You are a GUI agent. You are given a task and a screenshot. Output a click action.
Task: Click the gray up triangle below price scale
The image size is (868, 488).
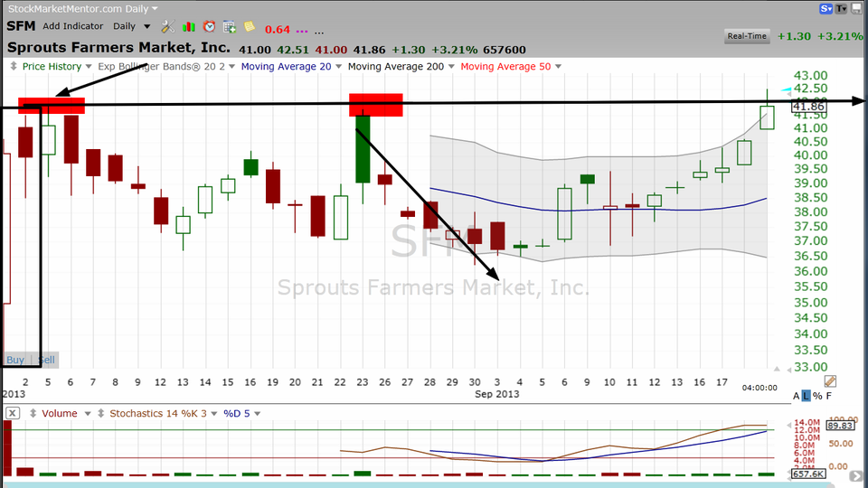coord(777,369)
